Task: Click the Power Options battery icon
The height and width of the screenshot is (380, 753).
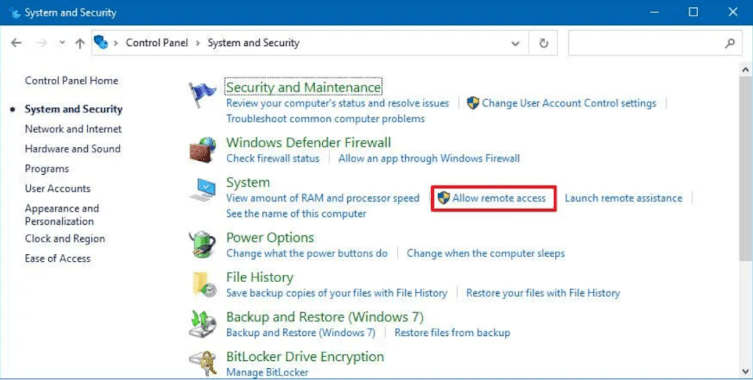Action: 203,245
